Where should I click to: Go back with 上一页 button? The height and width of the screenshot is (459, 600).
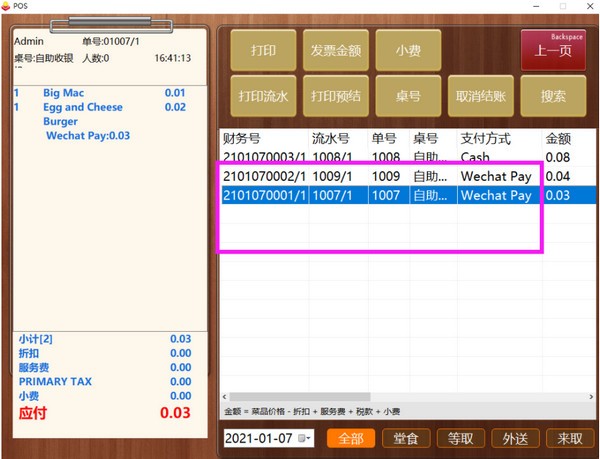[553, 50]
